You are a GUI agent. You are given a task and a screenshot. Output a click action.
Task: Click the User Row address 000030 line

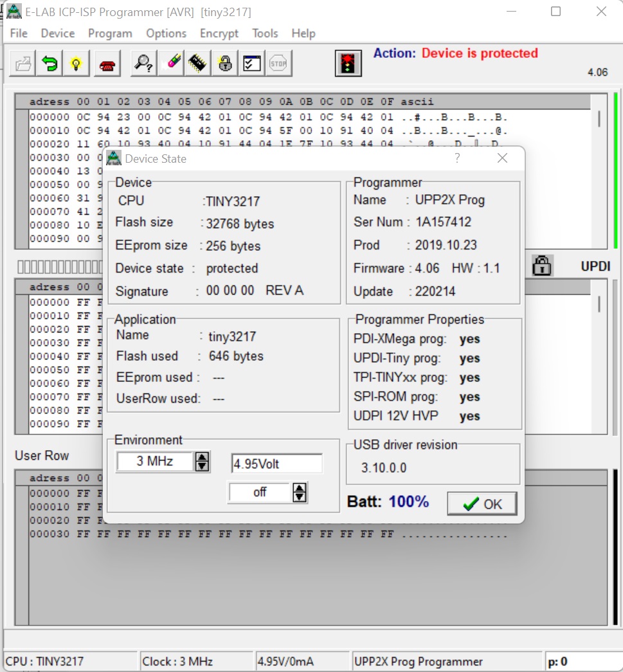[268, 534]
